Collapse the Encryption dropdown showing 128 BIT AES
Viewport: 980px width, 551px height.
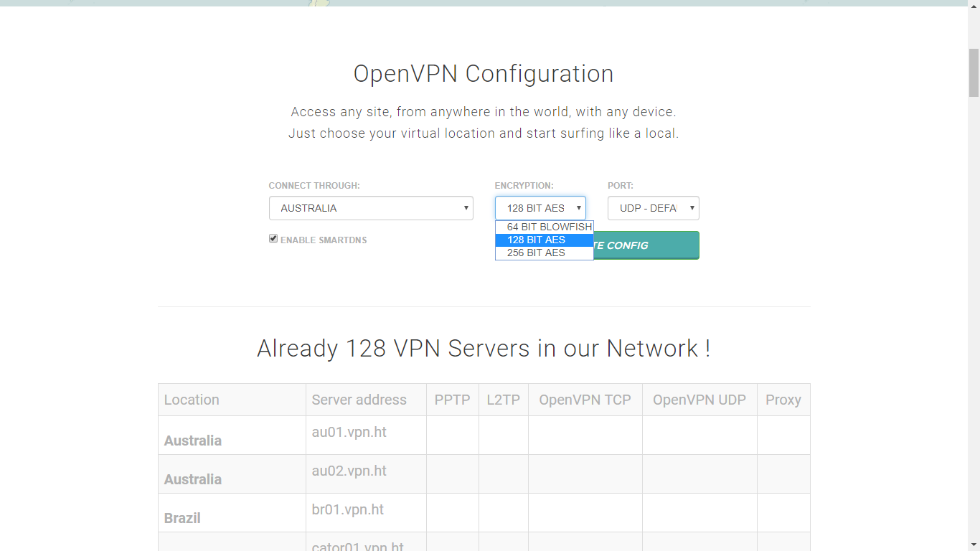540,208
